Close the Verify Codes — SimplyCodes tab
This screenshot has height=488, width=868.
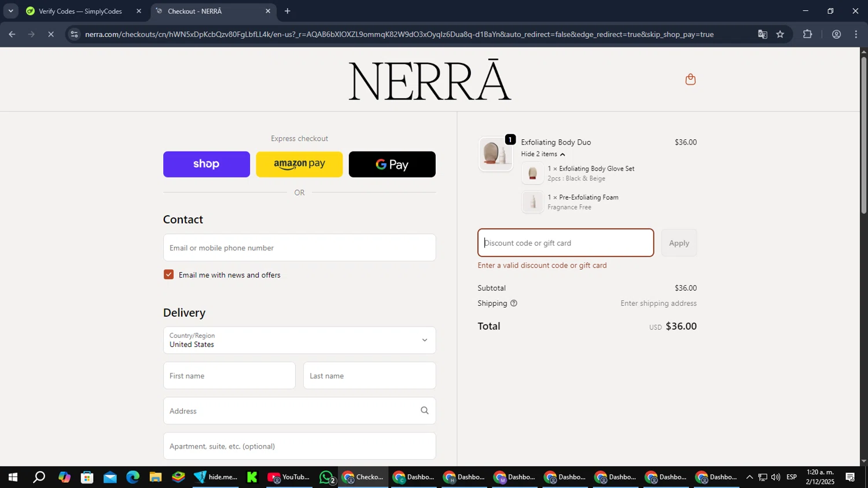(139, 11)
